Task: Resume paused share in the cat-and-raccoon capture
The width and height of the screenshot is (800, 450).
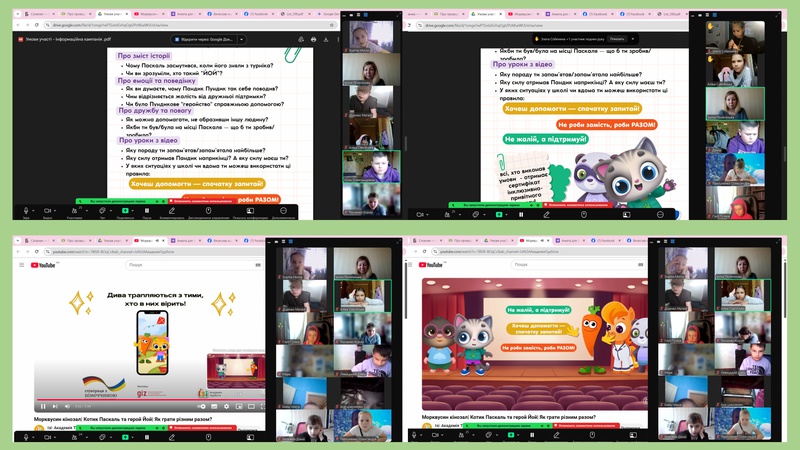Action: [521, 215]
